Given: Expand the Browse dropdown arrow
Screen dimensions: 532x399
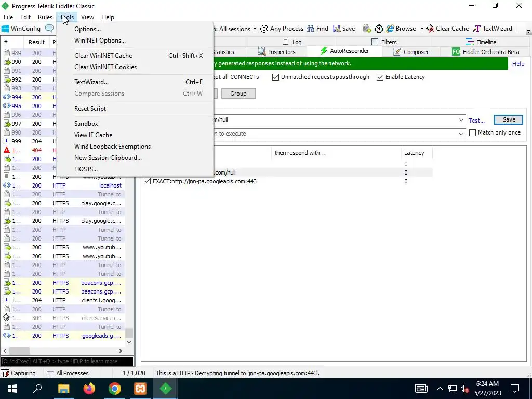Looking at the screenshot, I should point(422,29).
